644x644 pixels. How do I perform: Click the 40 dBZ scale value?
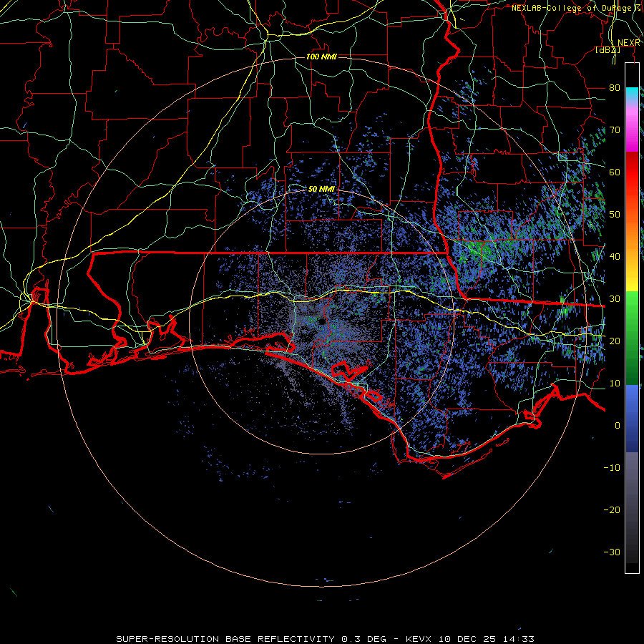pos(615,256)
